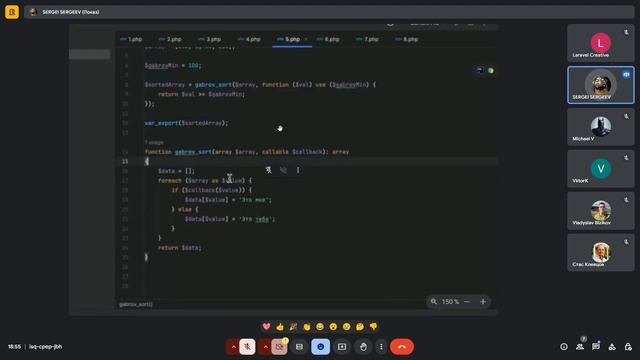Show the participants panel

(x=580, y=347)
